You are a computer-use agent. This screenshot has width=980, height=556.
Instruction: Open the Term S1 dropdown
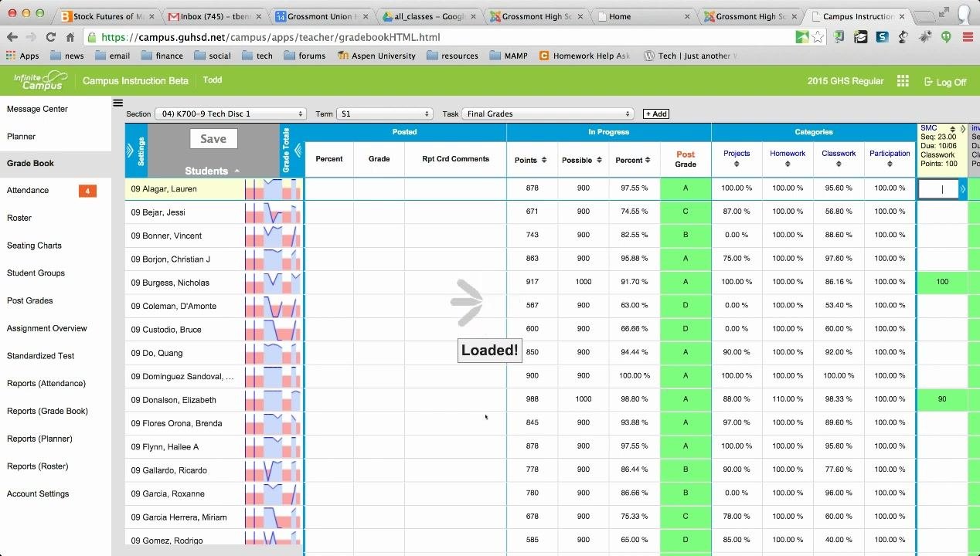click(x=383, y=114)
